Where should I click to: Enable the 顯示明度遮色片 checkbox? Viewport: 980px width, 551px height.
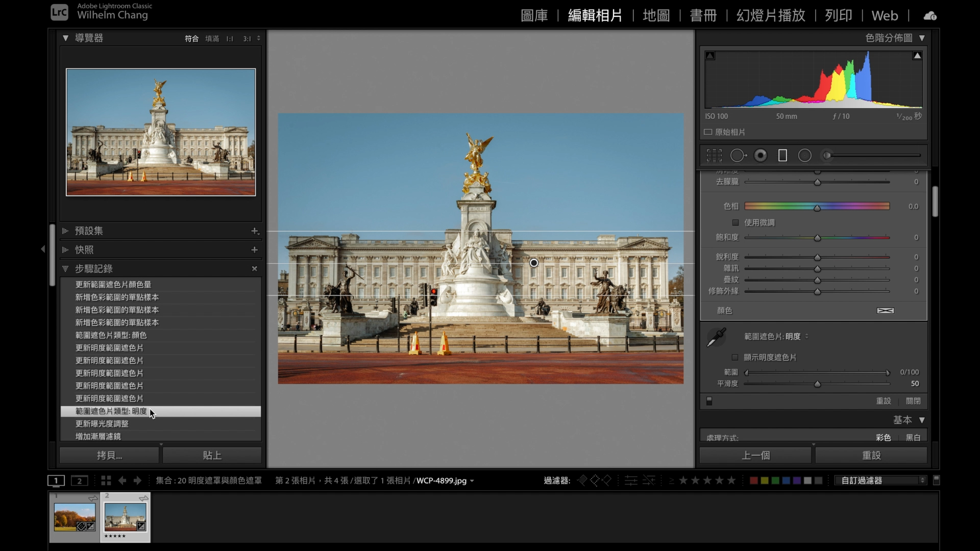735,358
